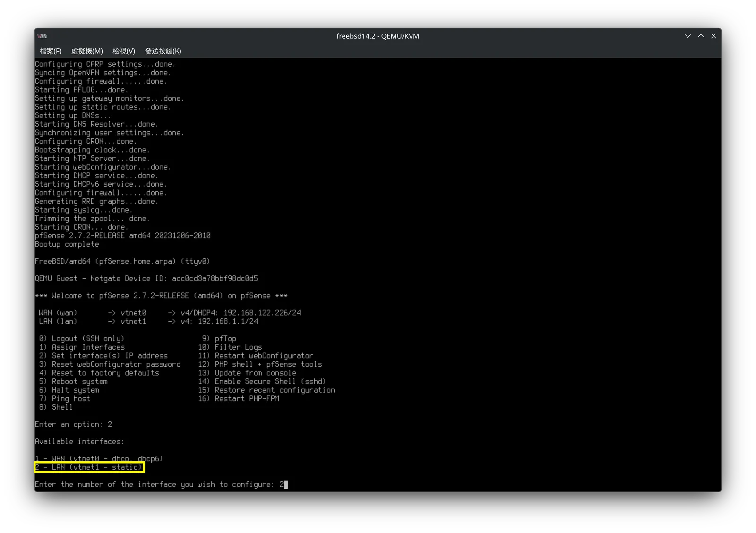Click option '12) PHP shell + pfSense tools'
756x533 pixels.
pyautogui.click(x=260, y=364)
